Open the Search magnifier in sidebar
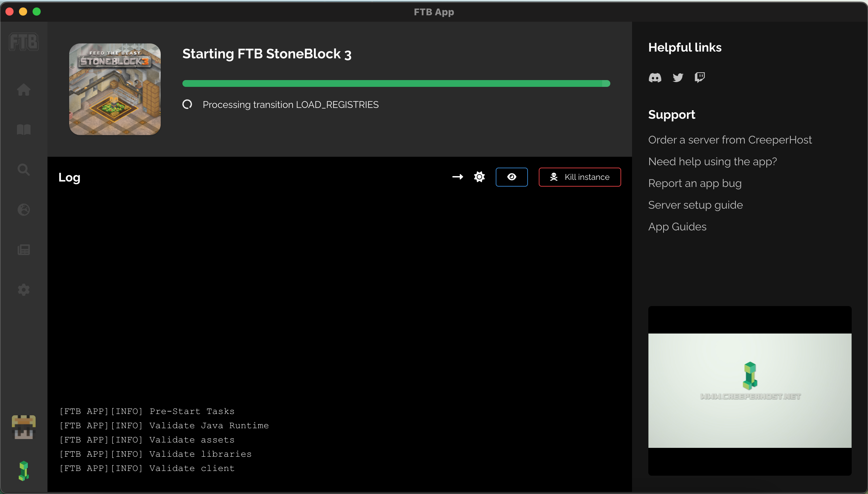 (x=24, y=170)
